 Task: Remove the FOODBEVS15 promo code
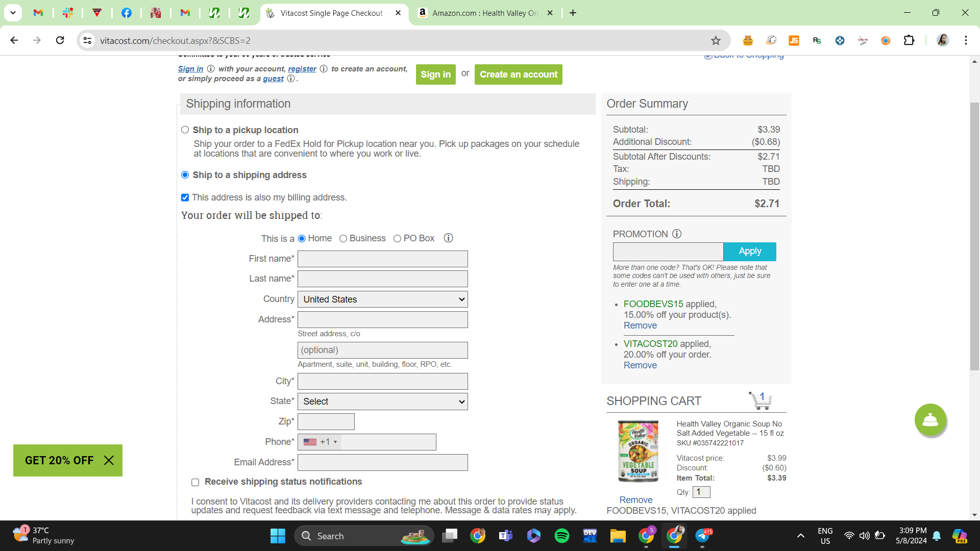(x=640, y=325)
